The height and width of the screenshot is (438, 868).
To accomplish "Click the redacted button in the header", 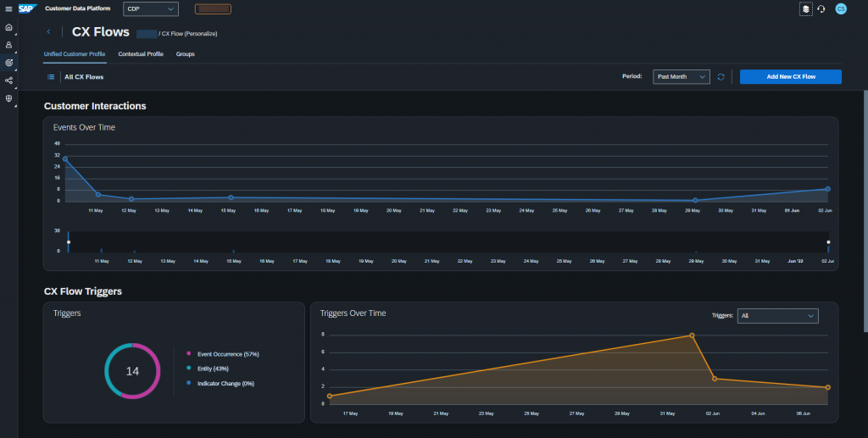I will coord(213,8).
